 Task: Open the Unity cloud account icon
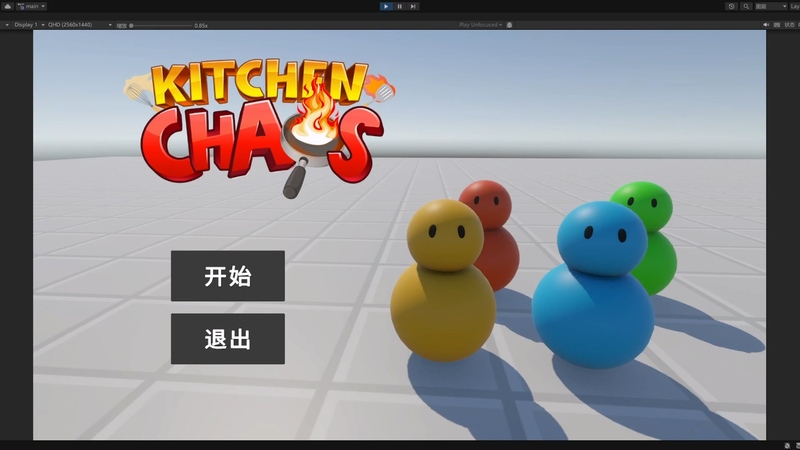[x=8, y=6]
